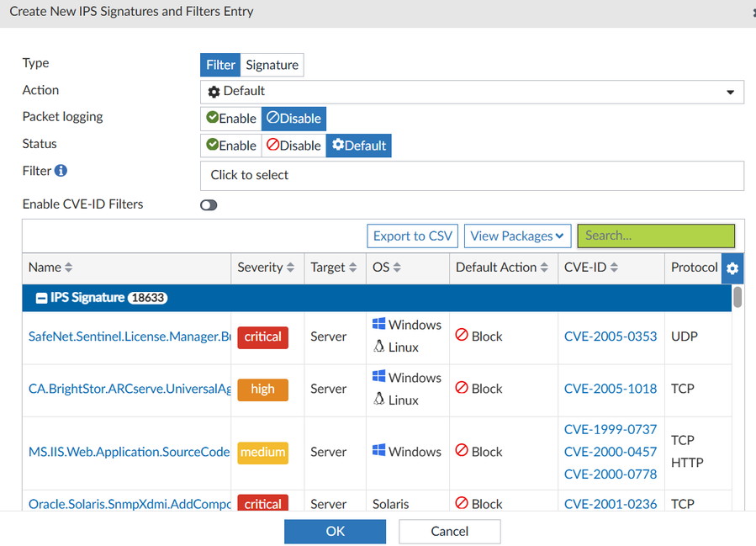The width and height of the screenshot is (756, 546).
Task: Toggle Enable CVE-ID Filters switch
Action: point(209,205)
